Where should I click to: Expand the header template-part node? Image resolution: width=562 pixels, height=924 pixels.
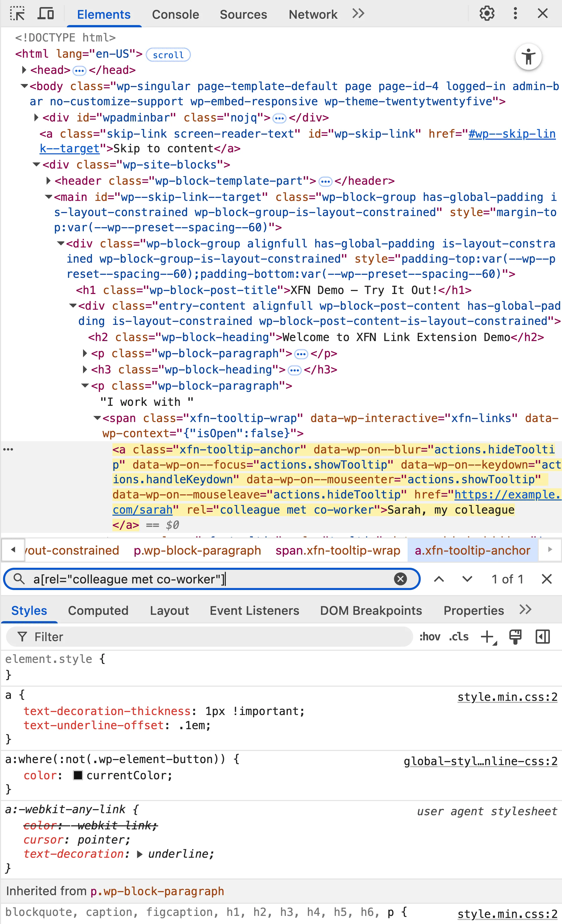point(48,181)
